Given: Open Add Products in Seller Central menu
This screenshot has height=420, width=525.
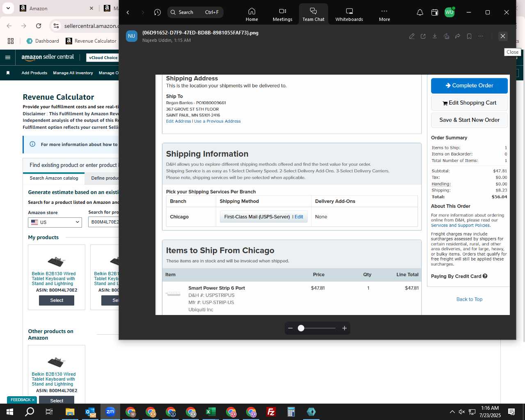Looking at the screenshot, I should click(34, 73).
